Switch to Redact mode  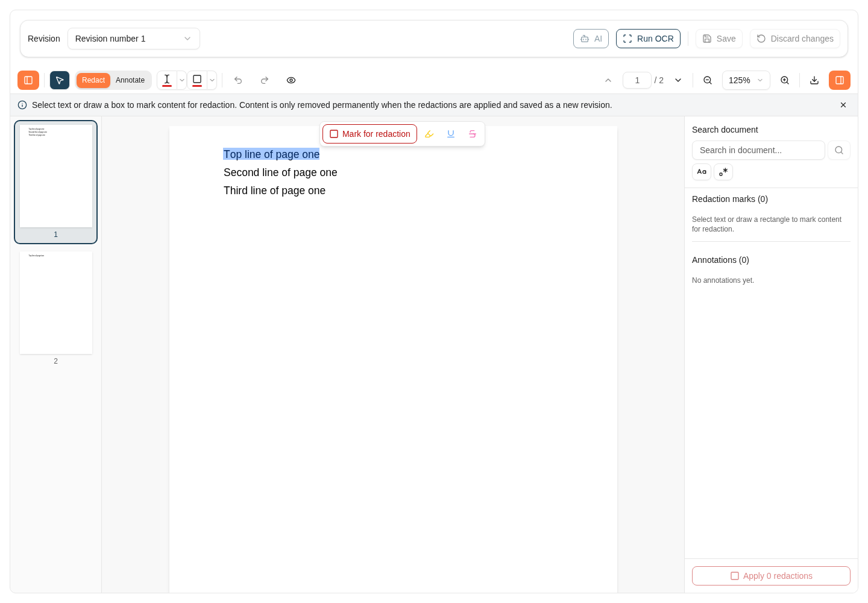[93, 80]
